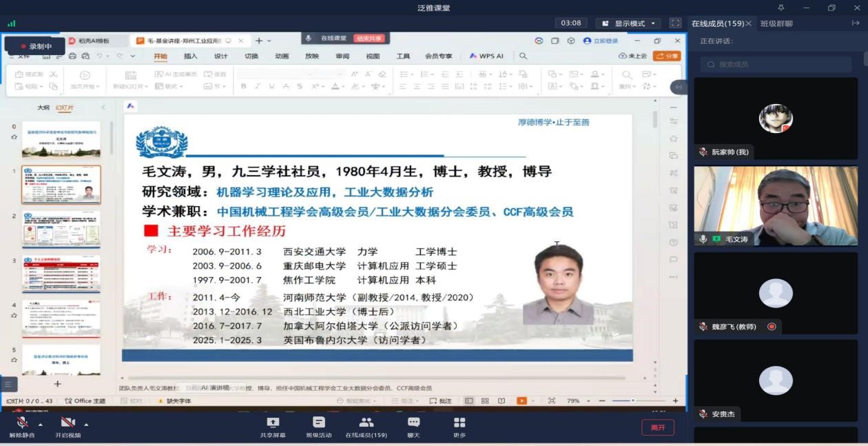Click the red Leave button
The width and height of the screenshot is (868, 446).
(657, 427)
